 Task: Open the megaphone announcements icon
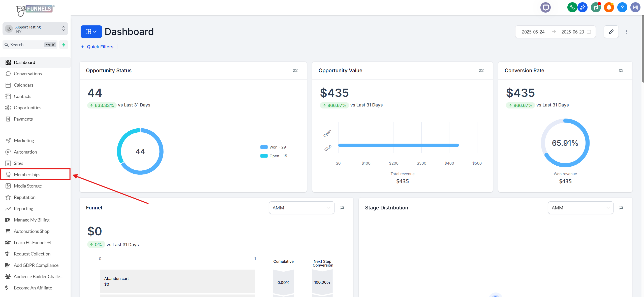pyautogui.click(x=596, y=7)
